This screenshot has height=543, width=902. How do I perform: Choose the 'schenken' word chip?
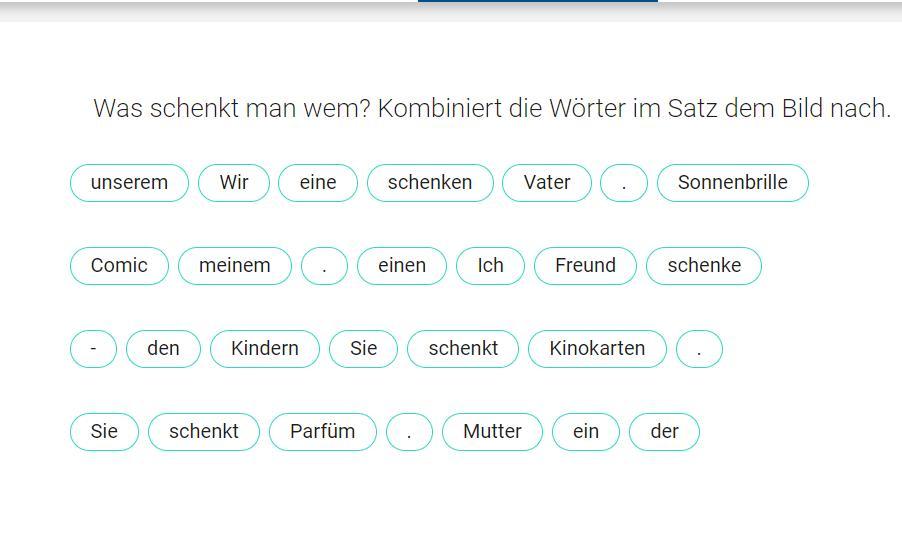point(430,183)
